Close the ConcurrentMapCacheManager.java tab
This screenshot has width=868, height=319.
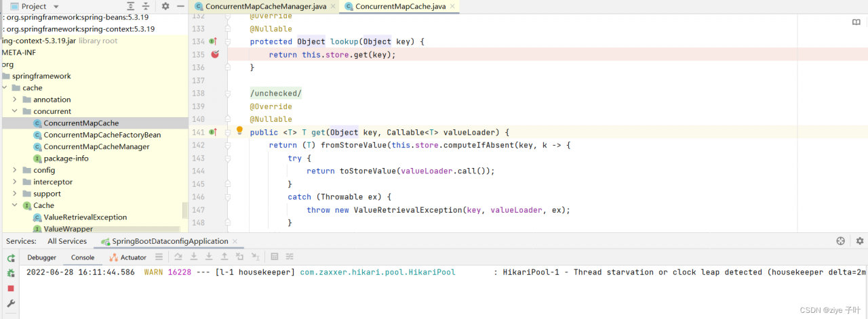[333, 7]
